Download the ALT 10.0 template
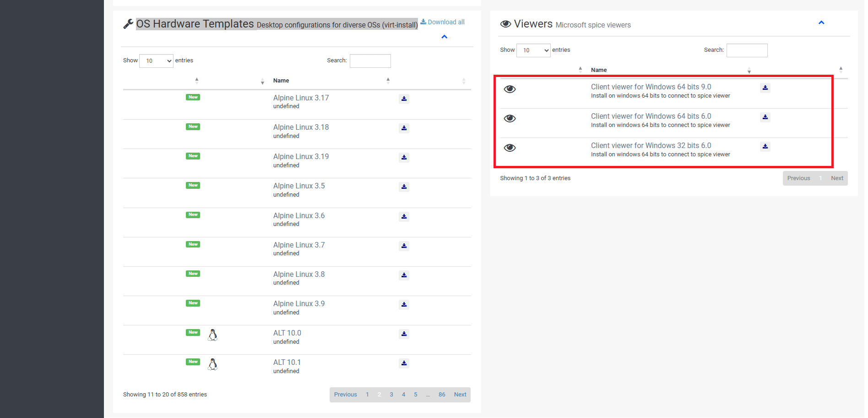 [404, 334]
